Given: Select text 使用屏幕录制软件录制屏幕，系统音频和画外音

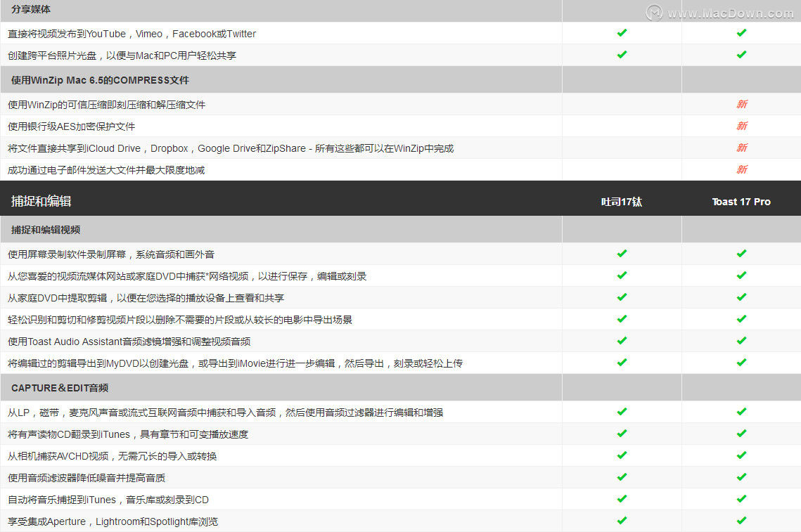Looking at the screenshot, I should [111, 254].
